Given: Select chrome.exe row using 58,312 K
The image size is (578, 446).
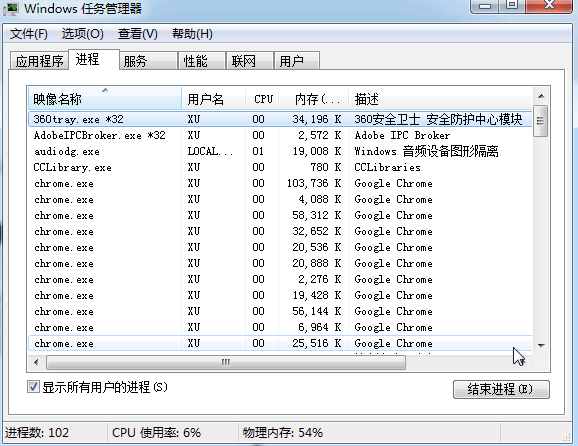Looking at the screenshot, I should coord(280,215).
